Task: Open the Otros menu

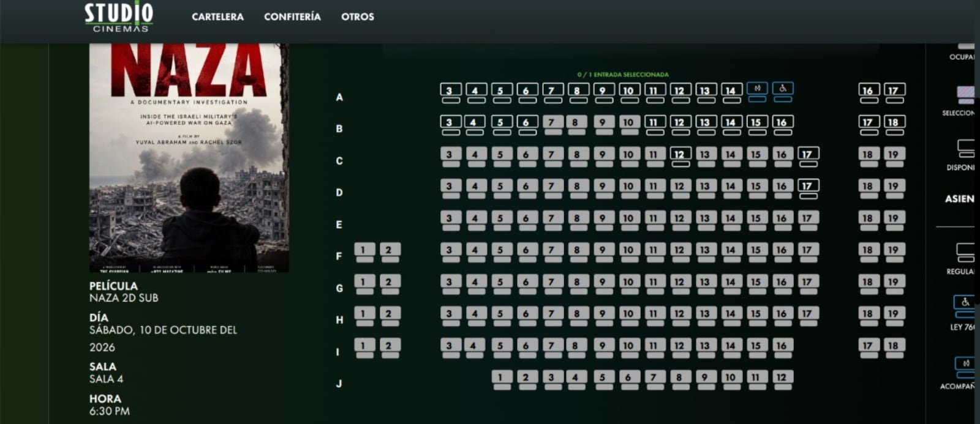Action: [x=358, y=17]
